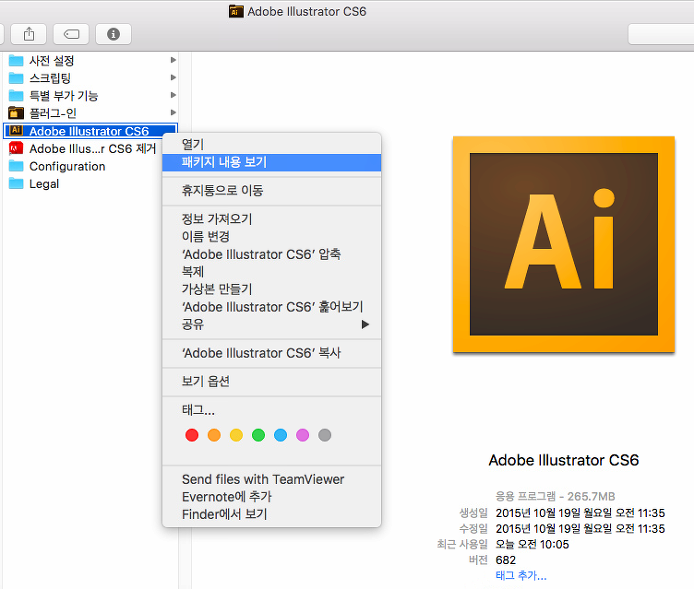
Task: Apply the green tag color dot
Action: [x=258, y=435]
